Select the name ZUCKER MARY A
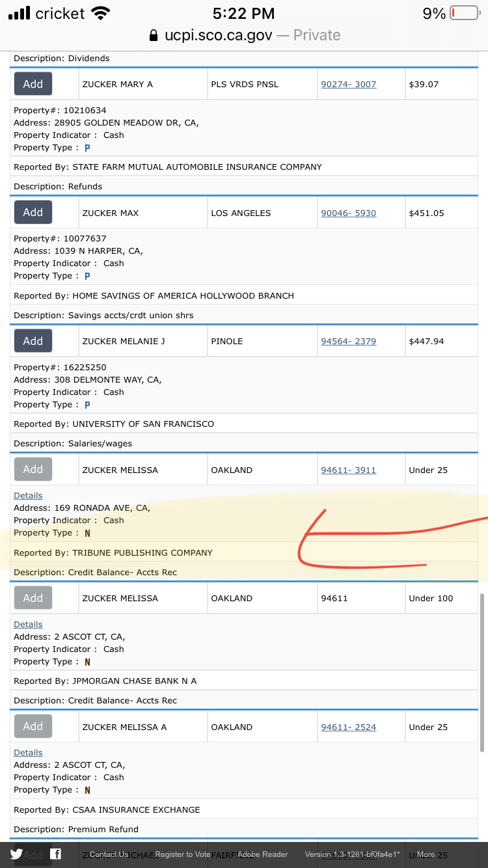Image resolution: width=488 pixels, height=868 pixels. click(x=117, y=84)
